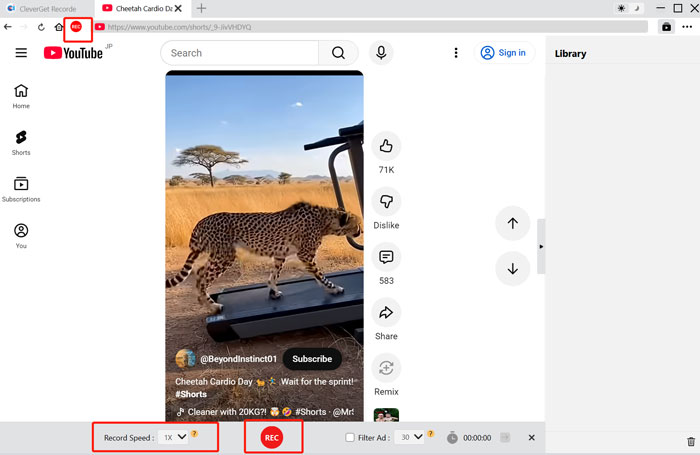Image resolution: width=700 pixels, height=455 pixels.
Task: Switch to the CleverGet Recorder tab
Action: (42, 8)
